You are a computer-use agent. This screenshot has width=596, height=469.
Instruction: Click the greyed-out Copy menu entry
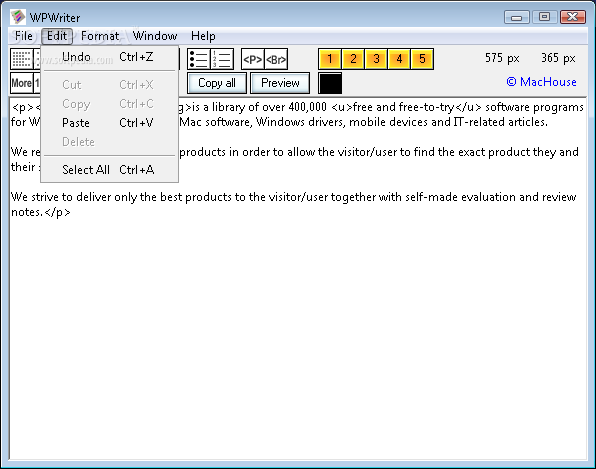109,104
